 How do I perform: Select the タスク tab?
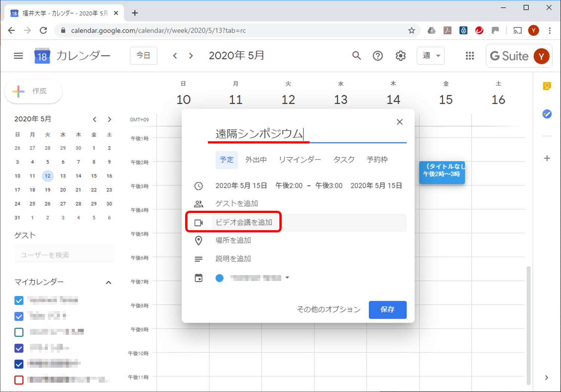pos(344,160)
